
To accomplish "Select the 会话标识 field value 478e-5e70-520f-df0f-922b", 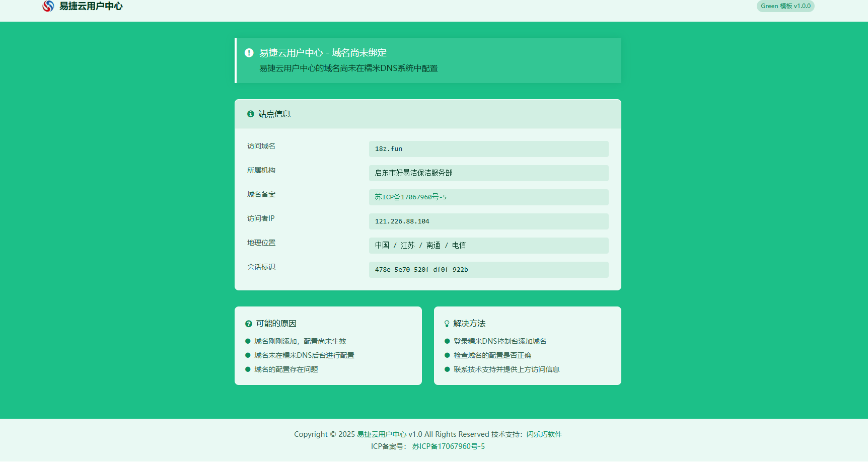I will (x=488, y=269).
